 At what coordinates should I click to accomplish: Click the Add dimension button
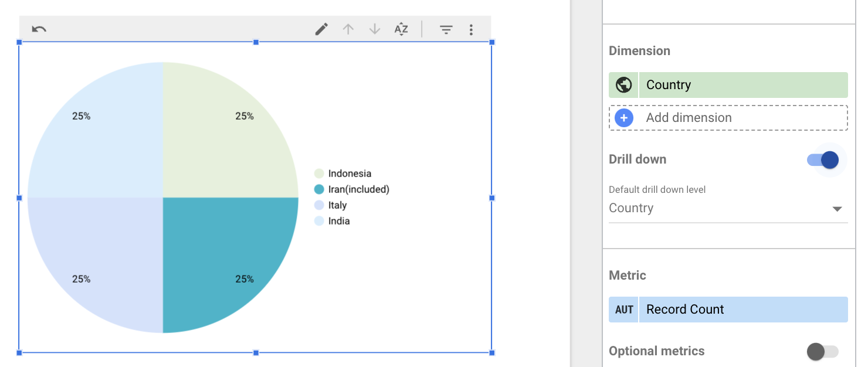[728, 118]
